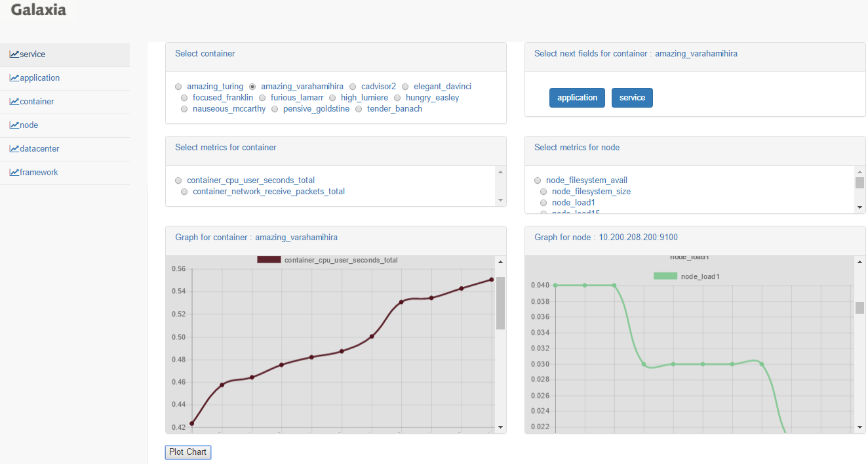The image size is (868, 464).
Task: Click node graph scroll-up arrow
Action: pos(860,262)
